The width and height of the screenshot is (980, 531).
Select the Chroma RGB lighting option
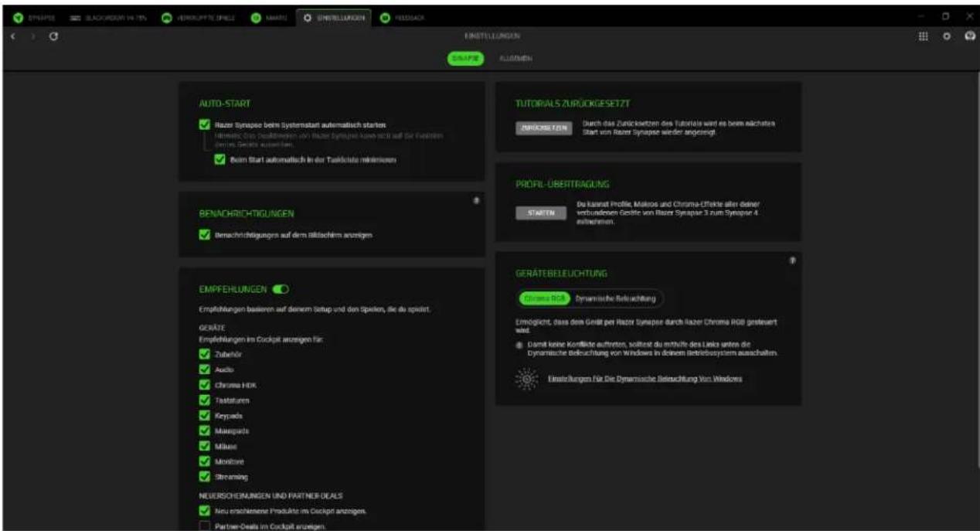[546, 298]
